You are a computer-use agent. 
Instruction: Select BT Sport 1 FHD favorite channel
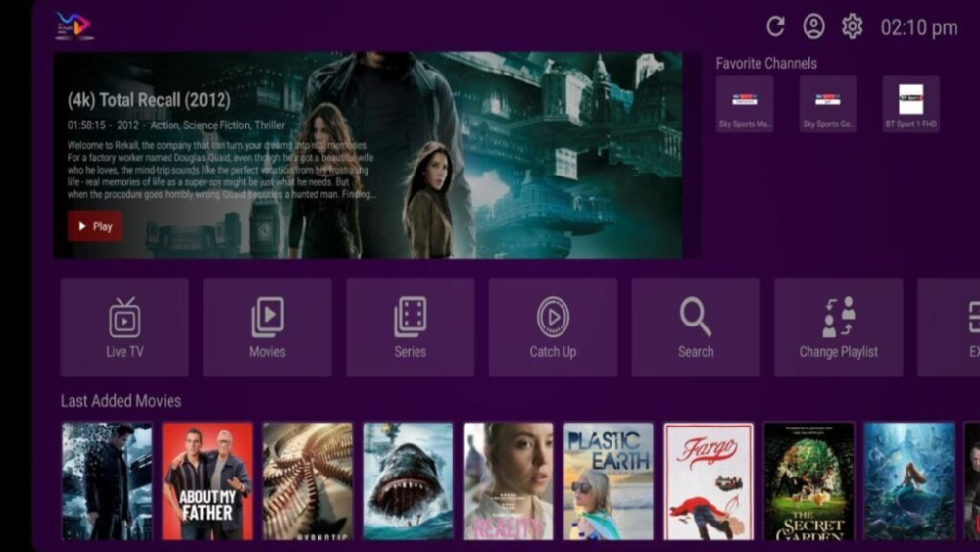tap(910, 104)
